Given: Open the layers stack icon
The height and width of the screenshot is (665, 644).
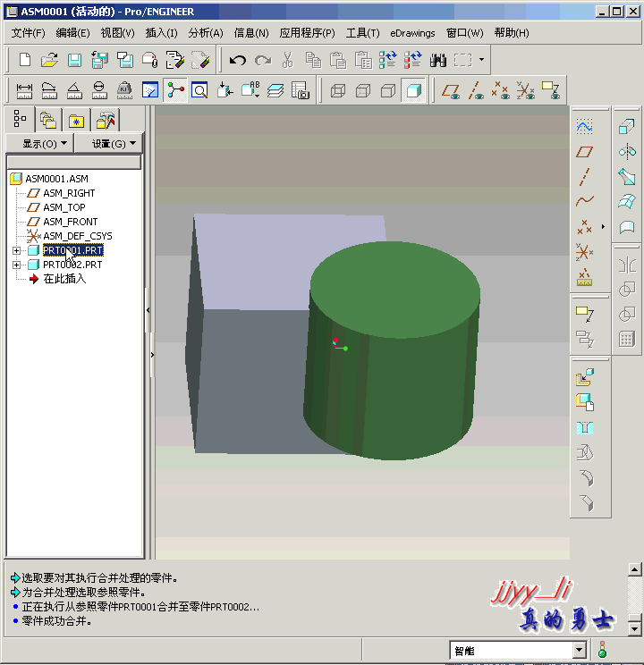Looking at the screenshot, I should (275, 90).
